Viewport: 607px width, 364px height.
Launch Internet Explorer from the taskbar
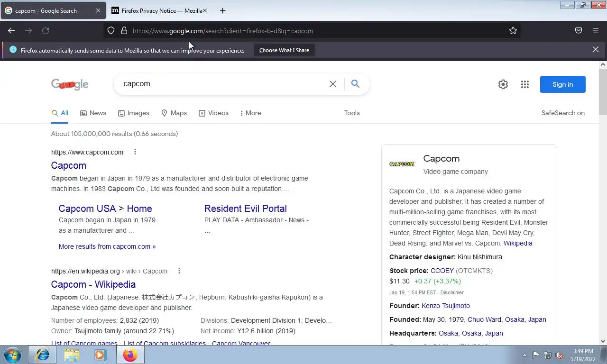[43, 355]
